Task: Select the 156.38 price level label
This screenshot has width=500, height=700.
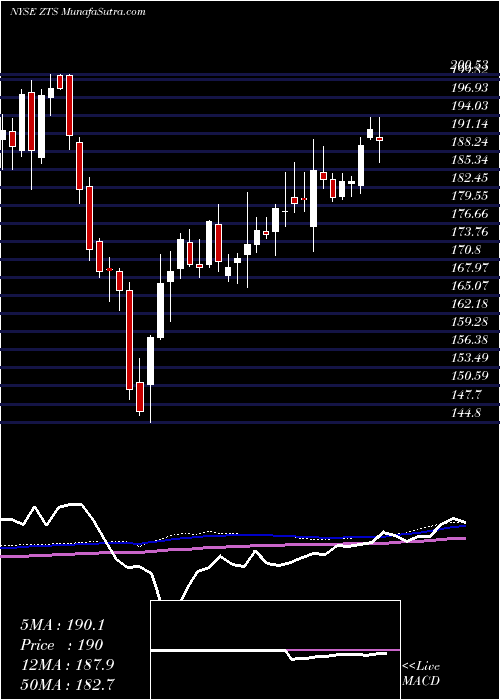Action: pyautogui.click(x=469, y=340)
